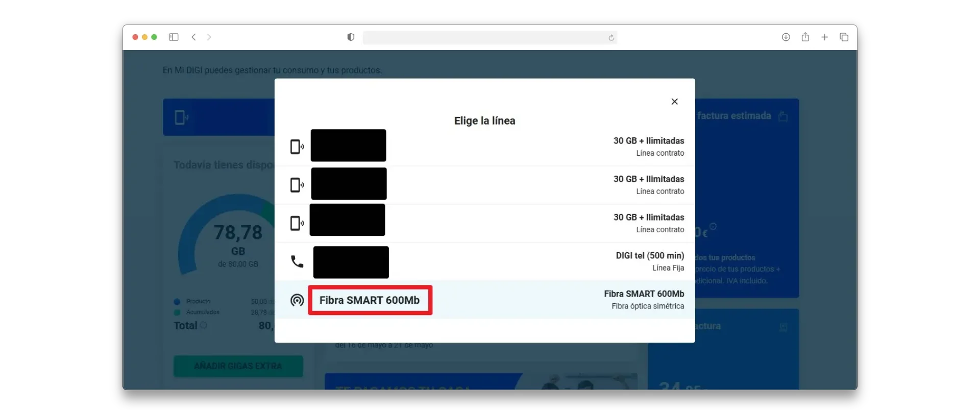The height and width of the screenshot is (410, 980).
Task: Go forward with Safari's forward arrow
Action: point(209,37)
